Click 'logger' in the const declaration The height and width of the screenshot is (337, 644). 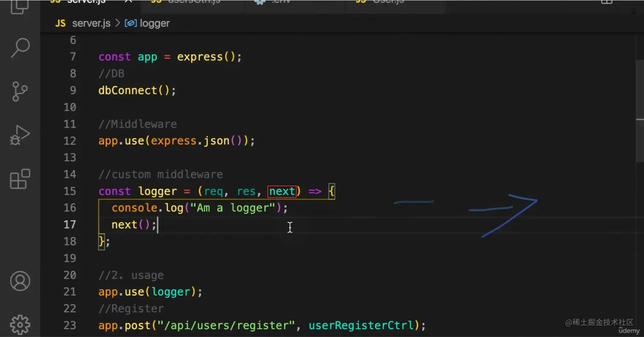click(x=158, y=191)
